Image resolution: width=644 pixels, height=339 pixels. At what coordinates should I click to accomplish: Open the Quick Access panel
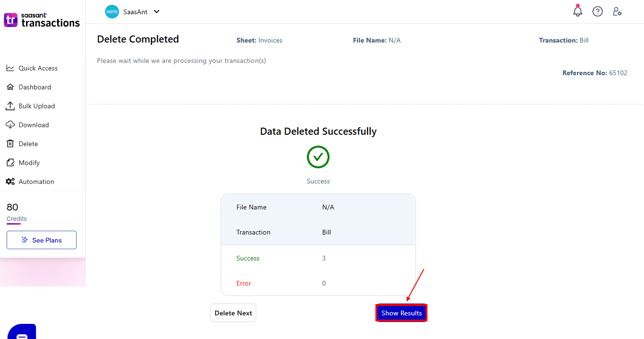[9, 68]
